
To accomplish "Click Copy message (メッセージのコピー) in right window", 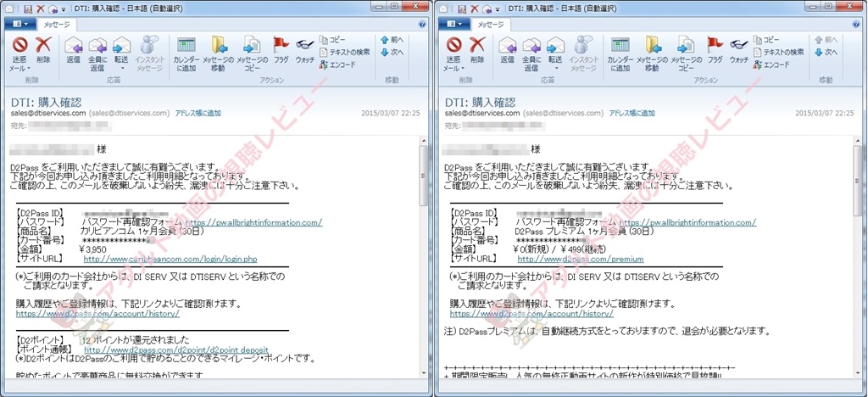I will pos(687,53).
